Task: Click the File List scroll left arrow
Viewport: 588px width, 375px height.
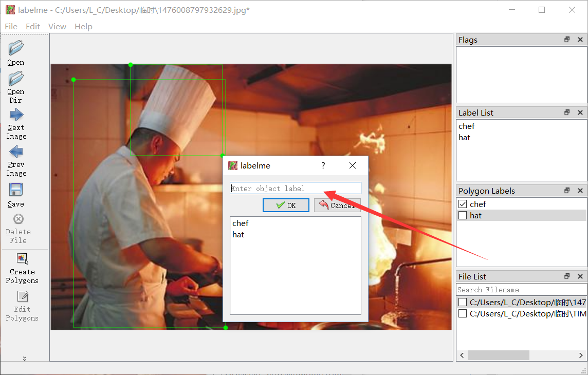Action: pyautogui.click(x=462, y=355)
